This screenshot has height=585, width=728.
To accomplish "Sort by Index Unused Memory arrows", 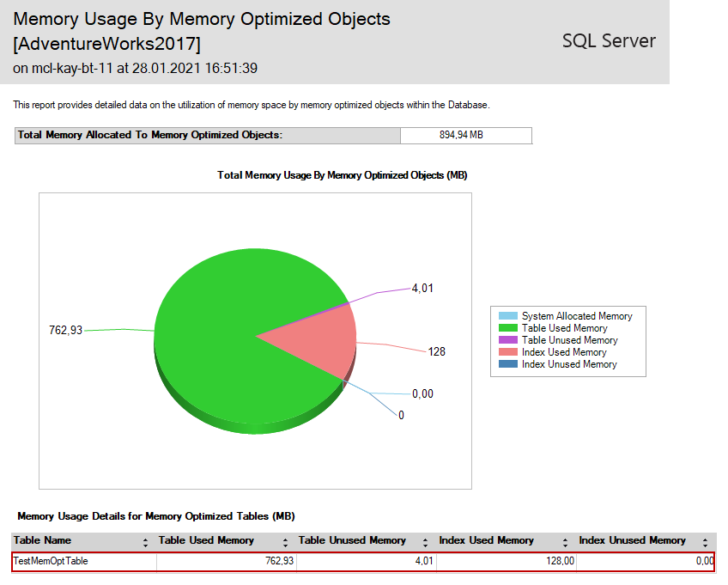I will [x=706, y=542].
